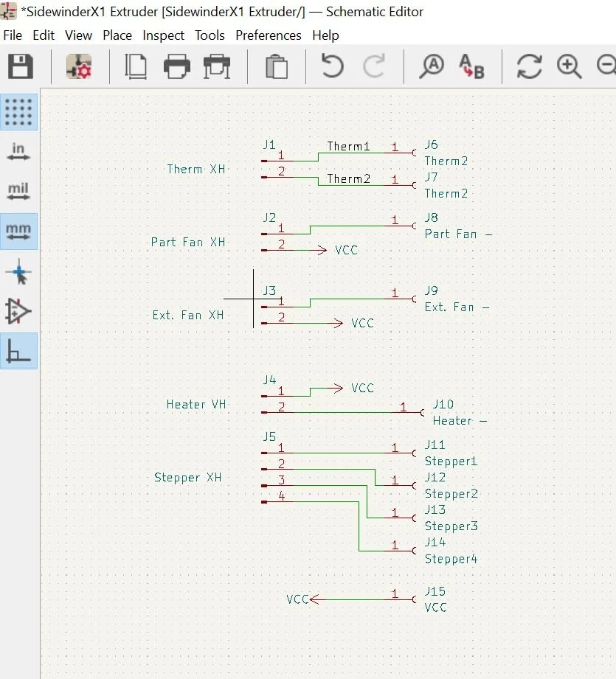The height and width of the screenshot is (679, 616).
Task: Click the J2 reference label
Action: click(269, 217)
